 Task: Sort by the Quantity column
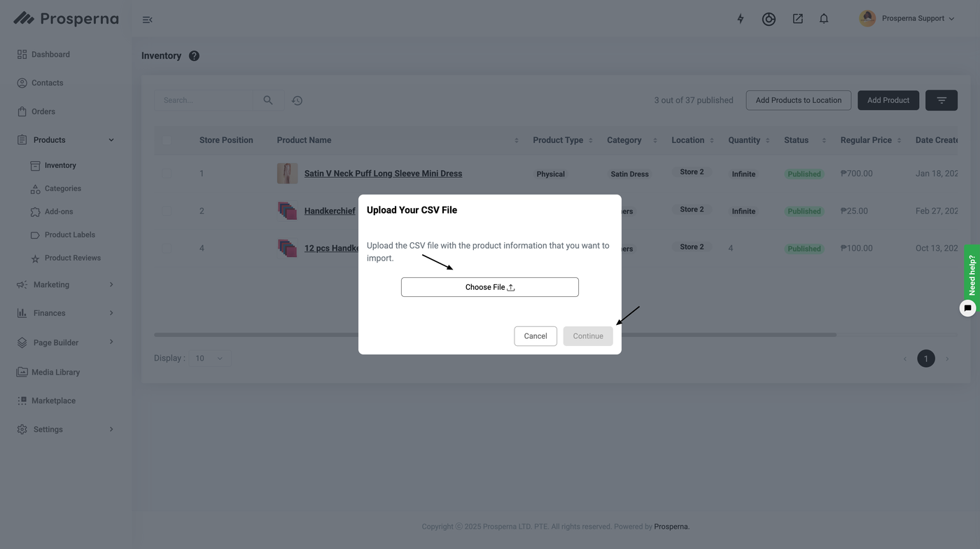pyautogui.click(x=768, y=140)
